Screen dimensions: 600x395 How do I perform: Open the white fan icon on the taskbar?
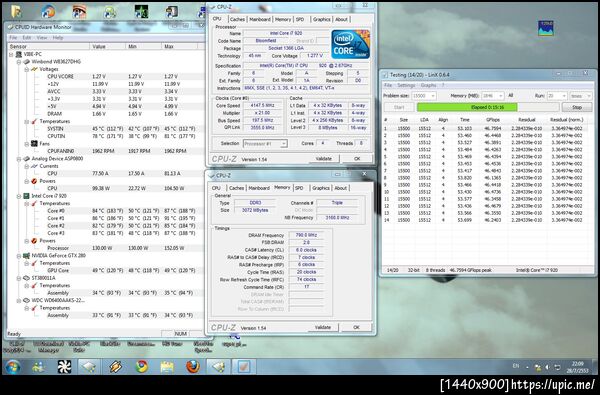point(64,367)
